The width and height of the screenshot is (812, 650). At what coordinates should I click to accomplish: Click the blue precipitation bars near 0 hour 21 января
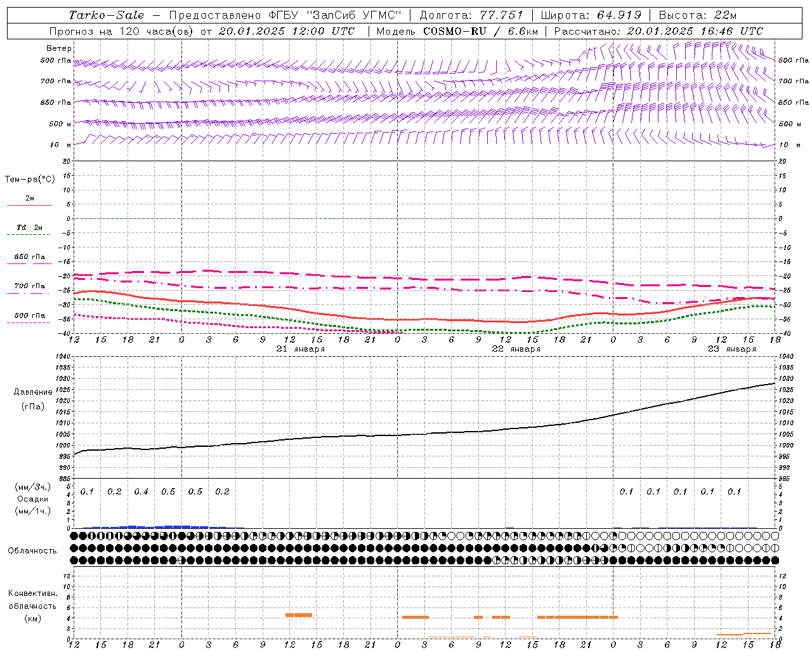(x=182, y=526)
